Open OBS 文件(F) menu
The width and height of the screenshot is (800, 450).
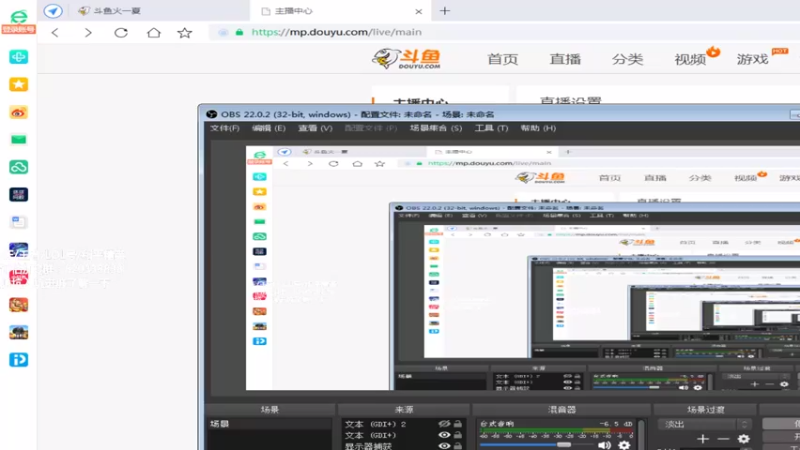click(224, 128)
